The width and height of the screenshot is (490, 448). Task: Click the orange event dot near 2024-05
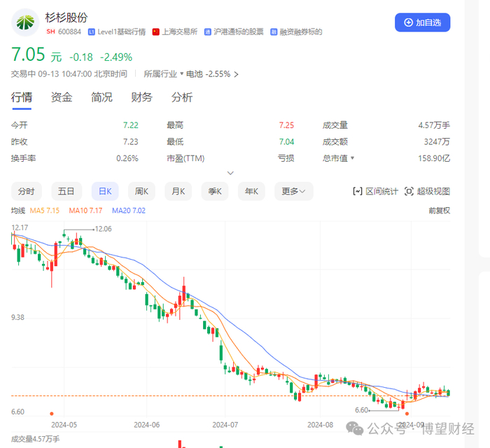[x=52, y=414]
